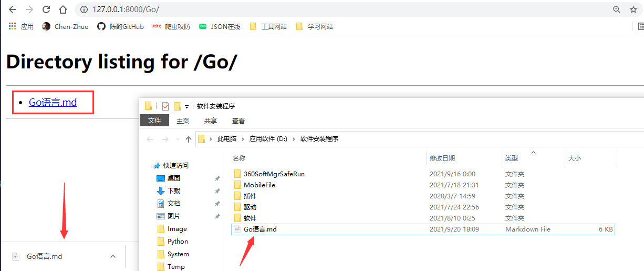Open JSON在线 bookmark

pos(220,26)
